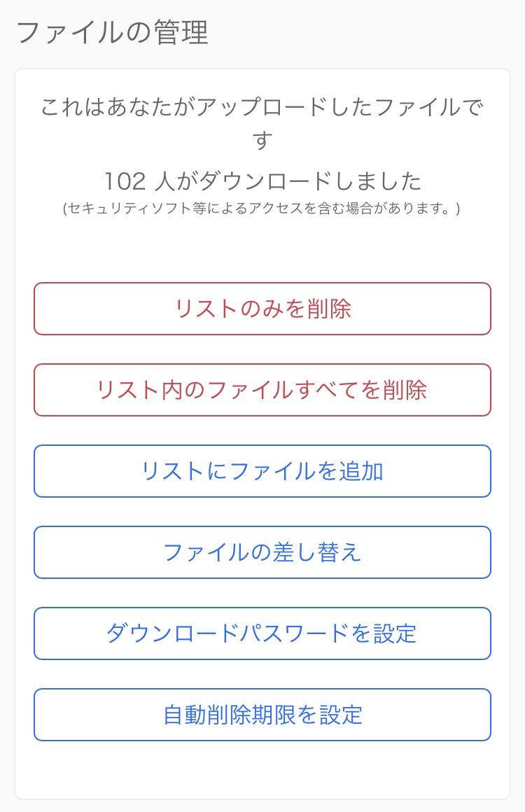Click the 人がダウンロードしました text
This screenshot has width=525, height=812.
287,181
